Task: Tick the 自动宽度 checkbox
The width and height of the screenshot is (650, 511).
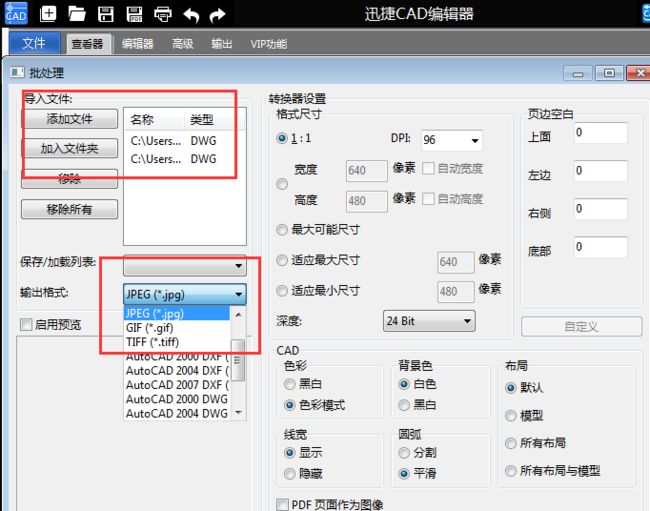Action: click(x=428, y=169)
